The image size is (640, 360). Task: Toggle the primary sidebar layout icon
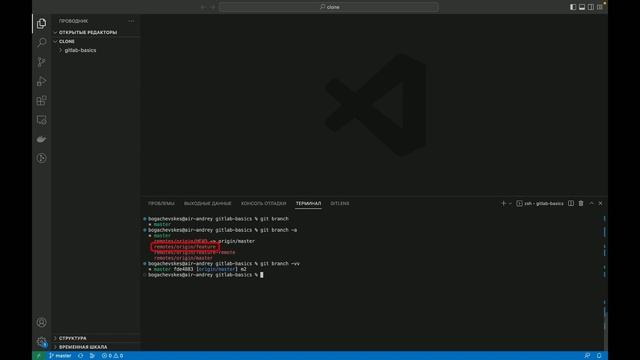573,7
